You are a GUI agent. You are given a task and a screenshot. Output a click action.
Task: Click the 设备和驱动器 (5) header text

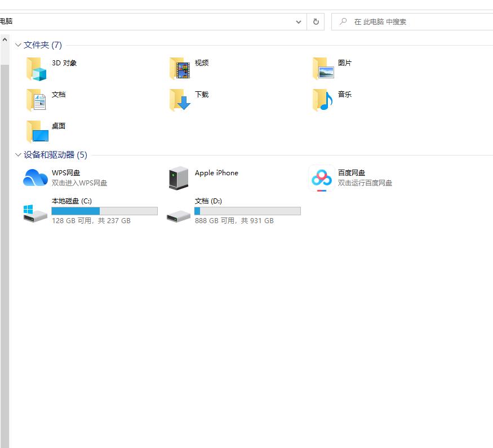55,154
